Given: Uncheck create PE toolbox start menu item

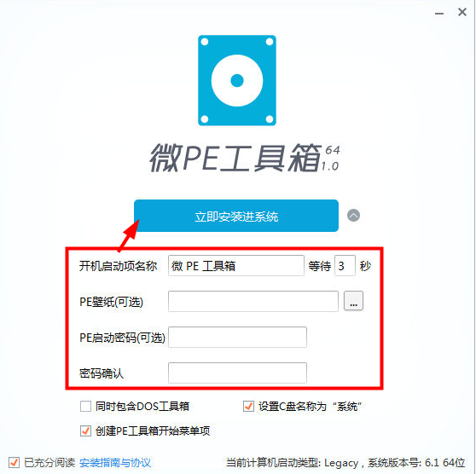Looking at the screenshot, I should pos(85,431).
